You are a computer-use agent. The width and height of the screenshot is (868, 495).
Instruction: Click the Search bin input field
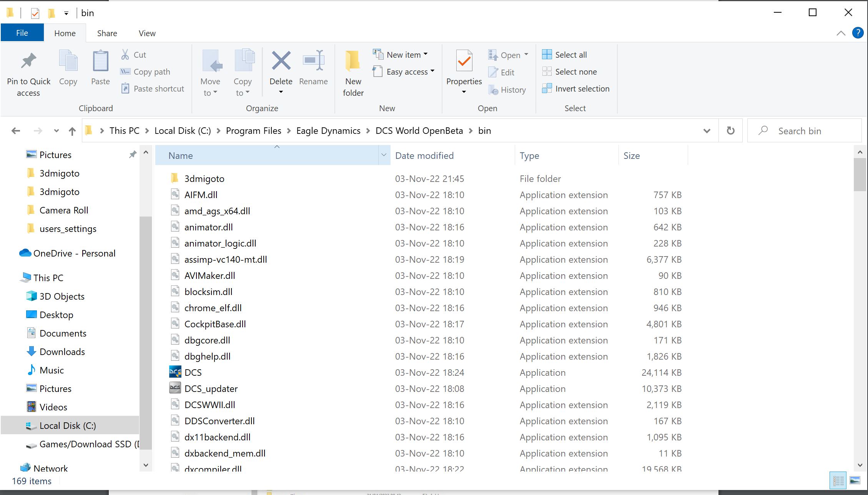(804, 131)
